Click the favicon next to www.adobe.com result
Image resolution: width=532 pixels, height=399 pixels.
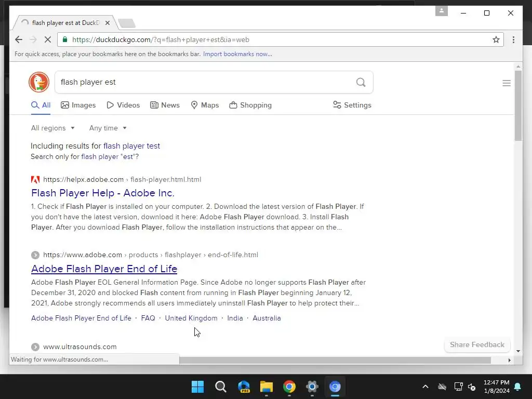coord(35,255)
